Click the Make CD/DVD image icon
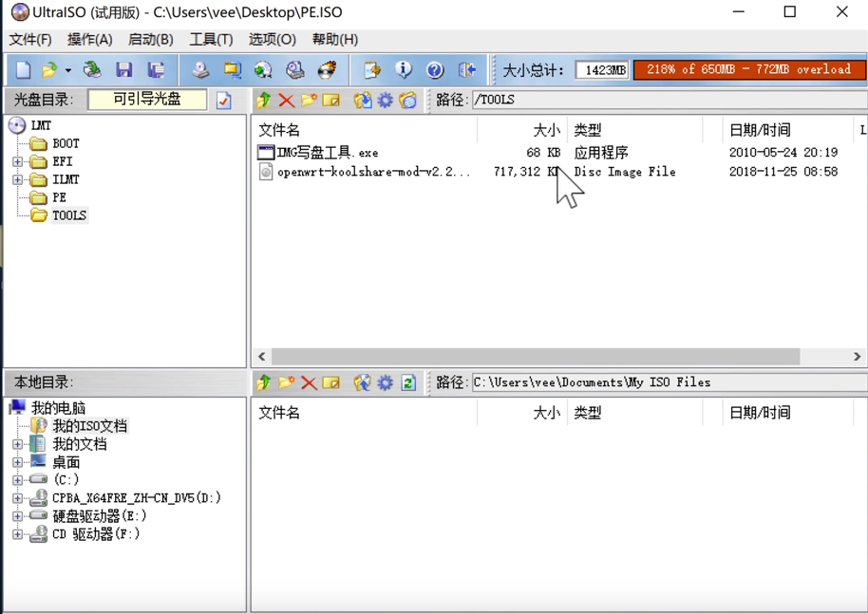This screenshot has height=614, width=868. 200,69
